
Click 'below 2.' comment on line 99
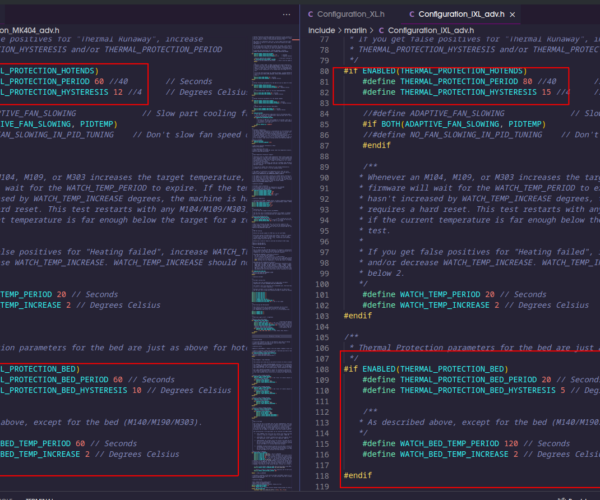click(x=386, y=273)
